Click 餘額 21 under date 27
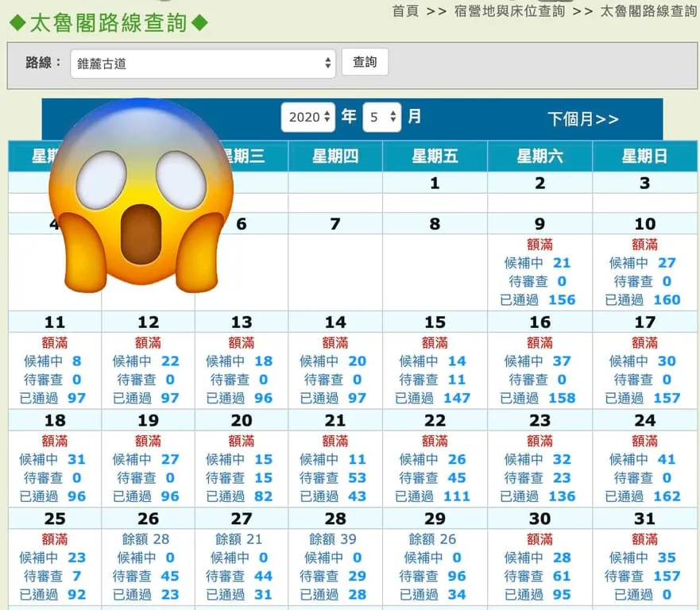This screenshot has width=700, height=610. [239, 539]
